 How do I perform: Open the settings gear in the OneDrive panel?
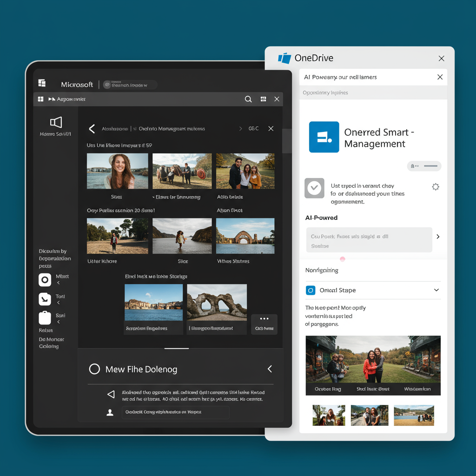[436, 186]
